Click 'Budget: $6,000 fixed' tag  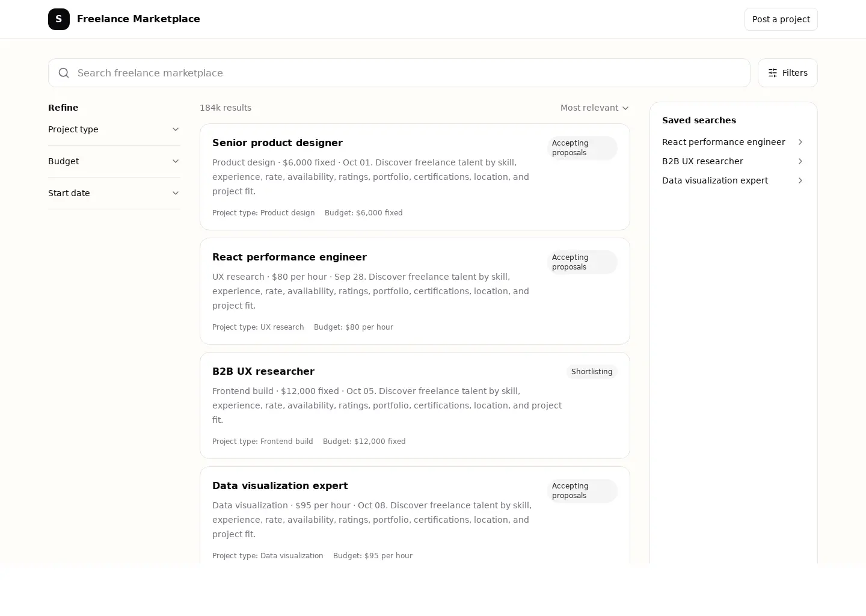364,213
